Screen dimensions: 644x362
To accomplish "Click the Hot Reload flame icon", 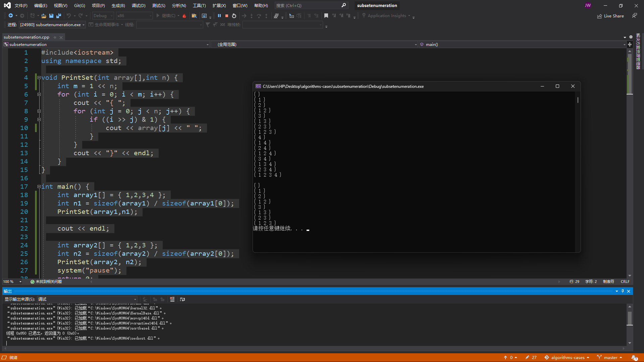I will point(184,16).
